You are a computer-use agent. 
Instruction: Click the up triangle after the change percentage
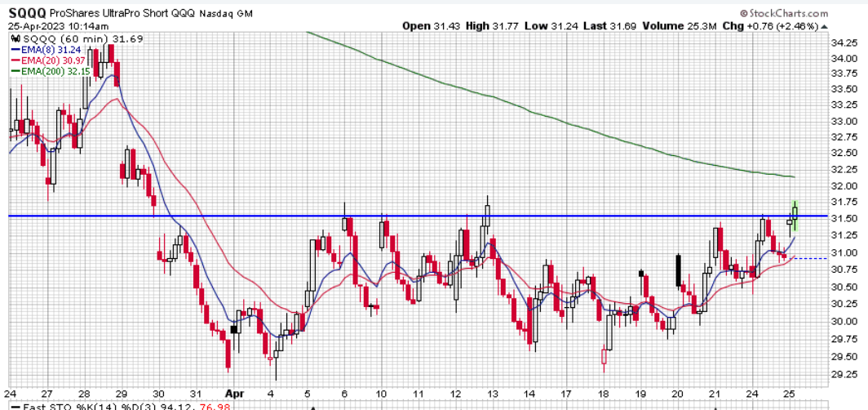(825, 26)
